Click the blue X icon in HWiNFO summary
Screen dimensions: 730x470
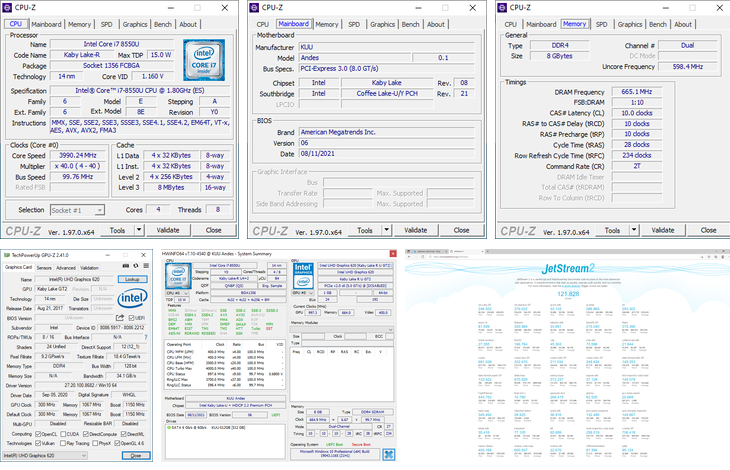tap(388, 454)
